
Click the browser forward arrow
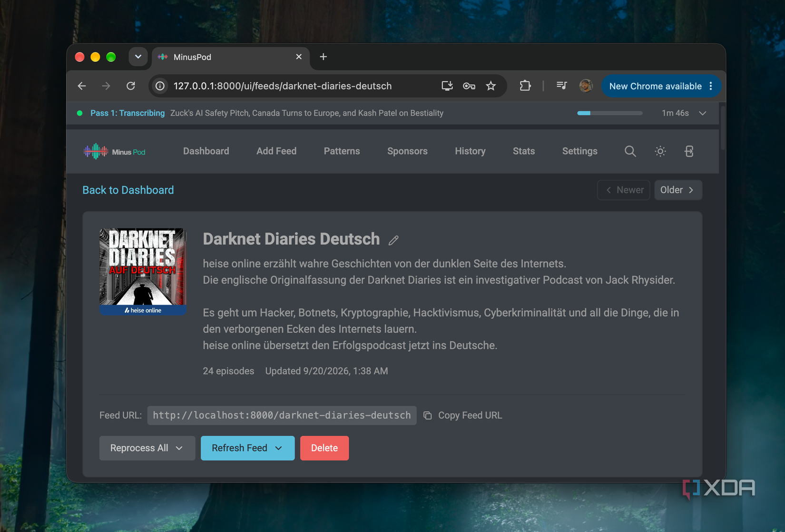[106, 86]
